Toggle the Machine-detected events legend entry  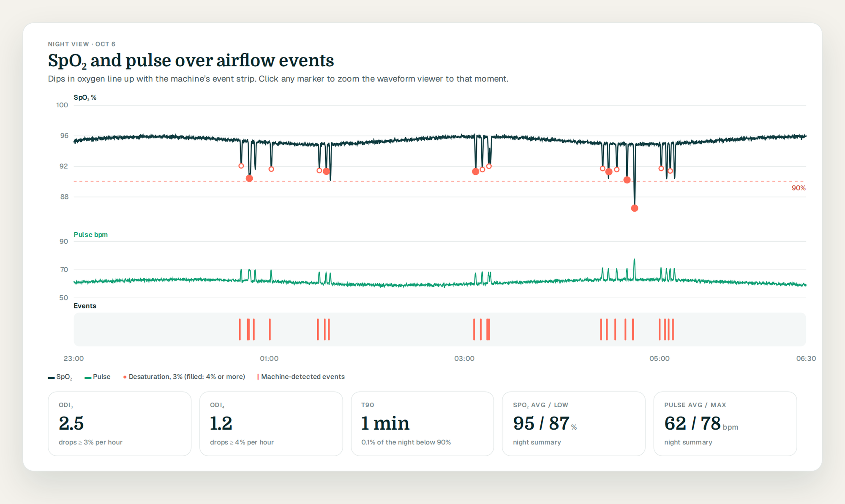301,377
